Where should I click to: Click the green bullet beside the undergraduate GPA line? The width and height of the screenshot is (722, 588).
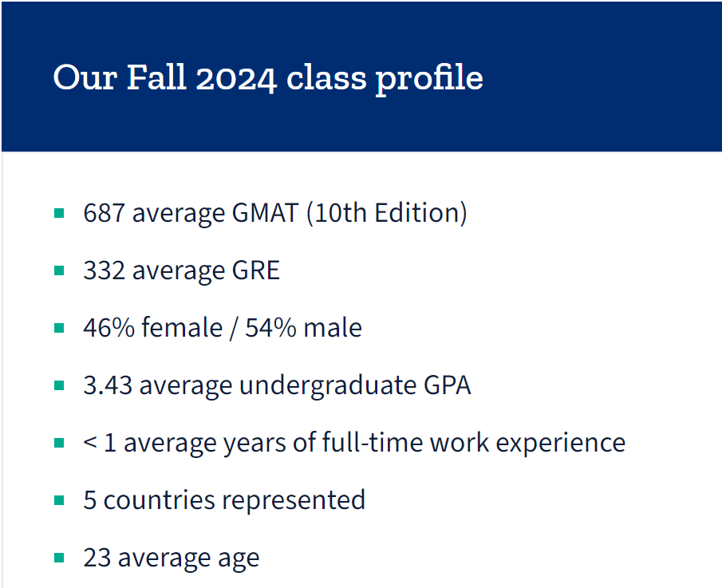pyautogui.click(x=59, y=385)
